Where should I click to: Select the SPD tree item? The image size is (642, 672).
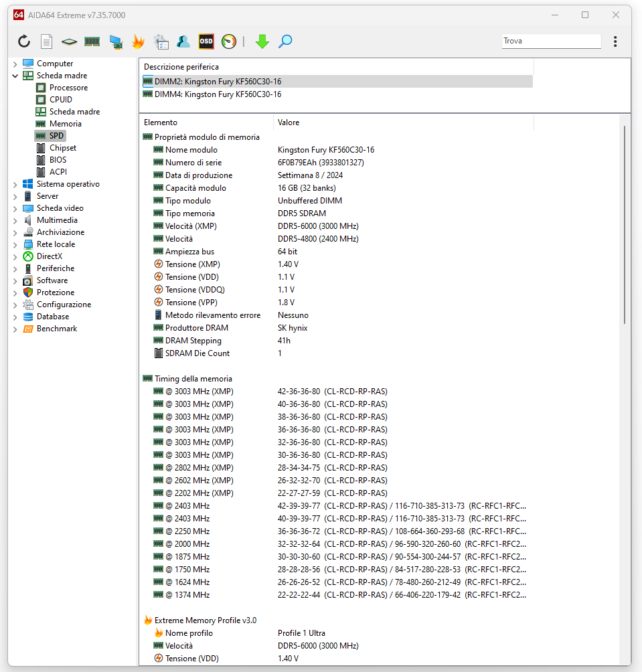[x=56, y=135]
